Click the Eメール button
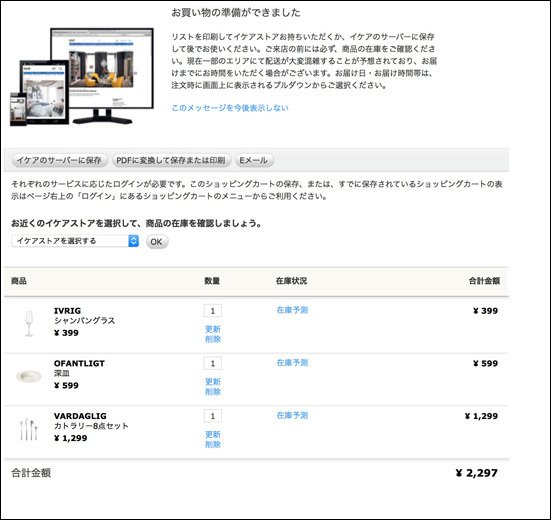The height and width of the screenshot is (520, 551). (253, 160)
